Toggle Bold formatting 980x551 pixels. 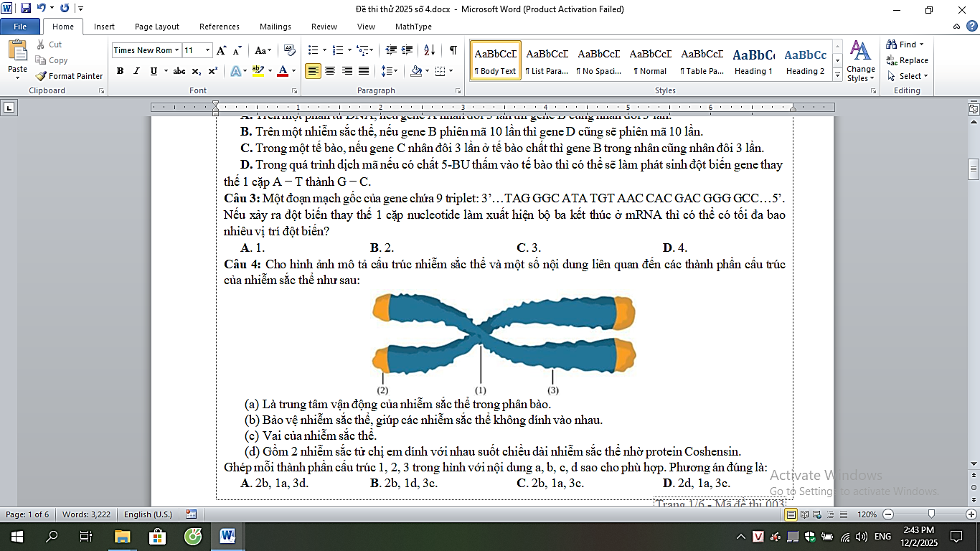click(120, 71)
